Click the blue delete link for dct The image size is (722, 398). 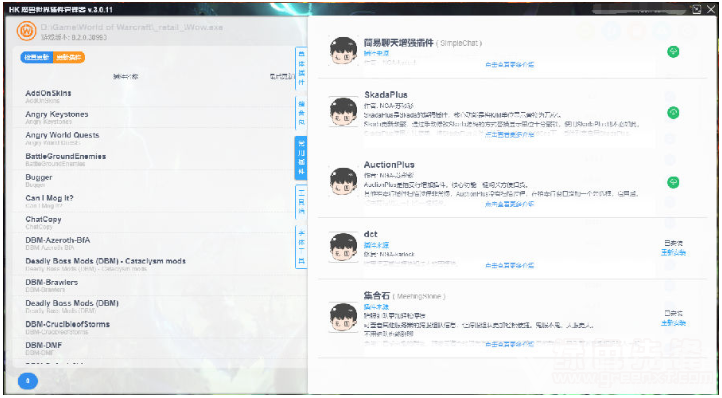click(x=673, y=252)
